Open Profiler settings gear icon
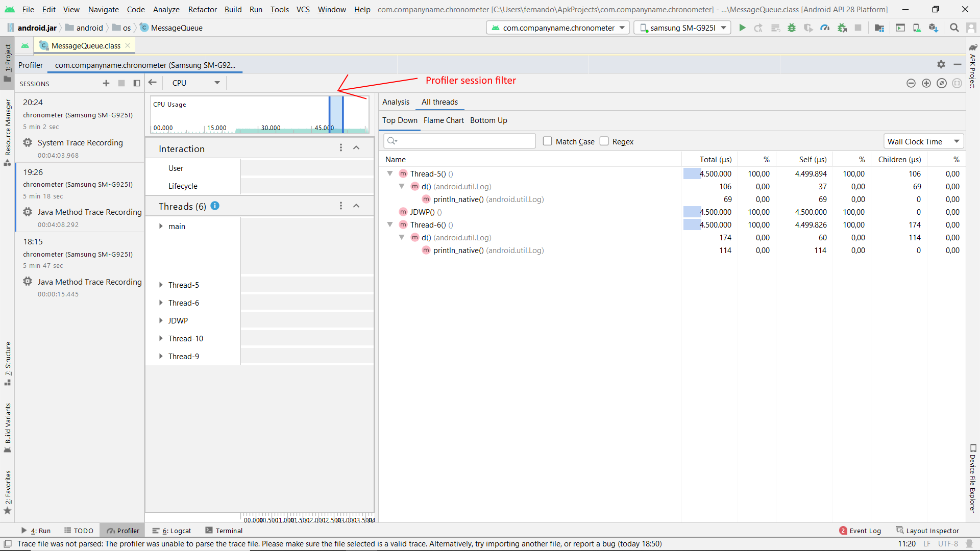 click(941, 64)
